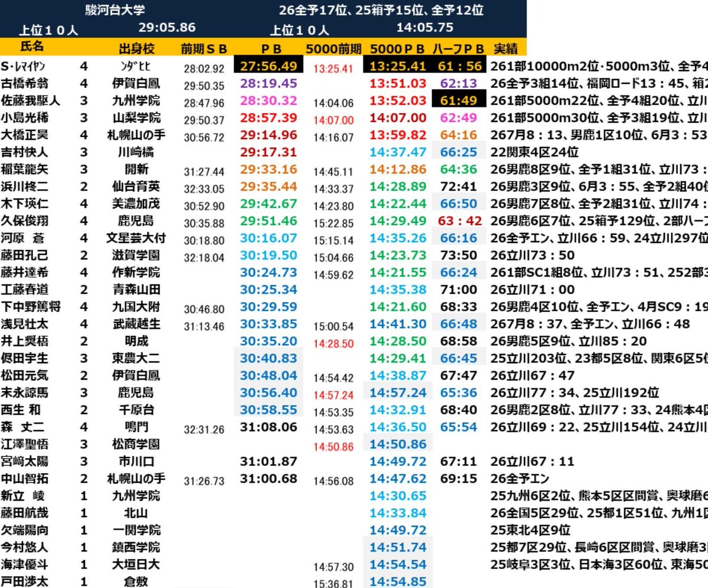The image size is (708, 588).
Task: Click the school cell 青森山田
Action: point(137,289)
